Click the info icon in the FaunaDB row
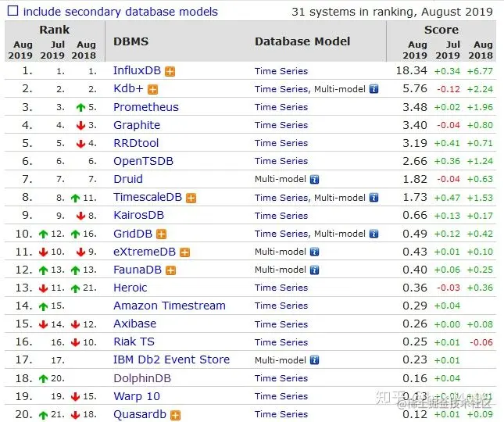Viewport: 504px width, 422px height. click(x=314, y=270)
